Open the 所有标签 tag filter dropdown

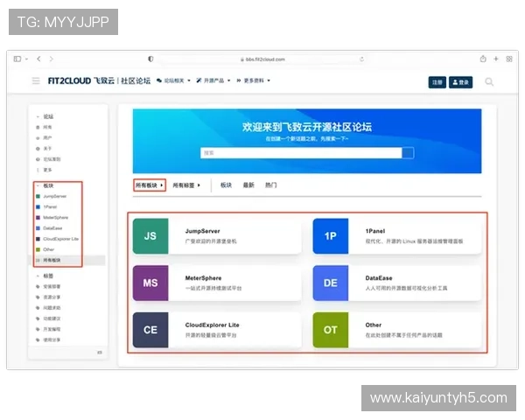186,185
